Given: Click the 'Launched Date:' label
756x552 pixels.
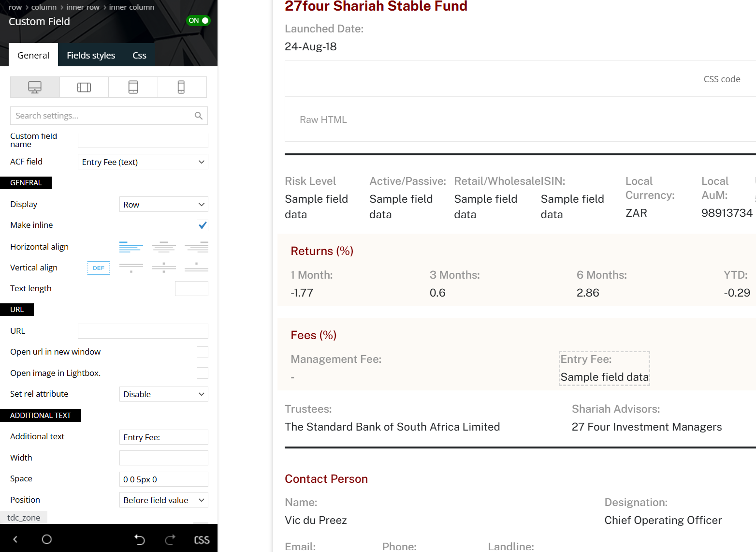Looking at the screenshot, I should 324,29.
